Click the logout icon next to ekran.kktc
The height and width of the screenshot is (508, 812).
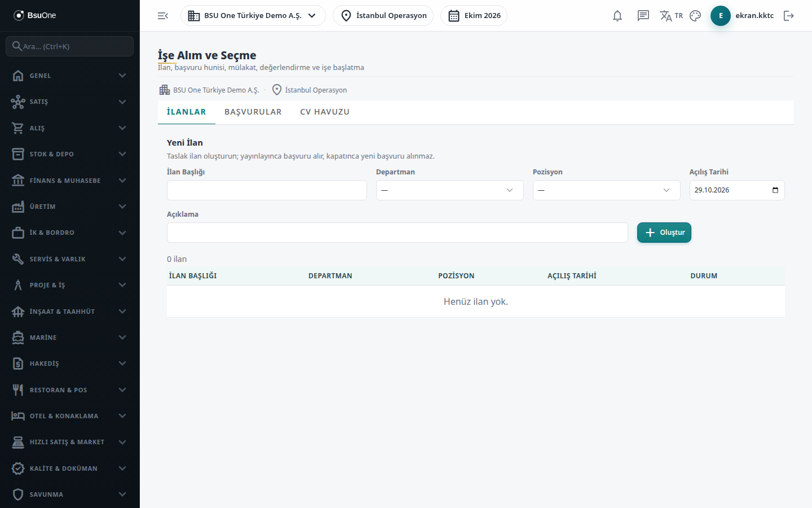point(789,16)
